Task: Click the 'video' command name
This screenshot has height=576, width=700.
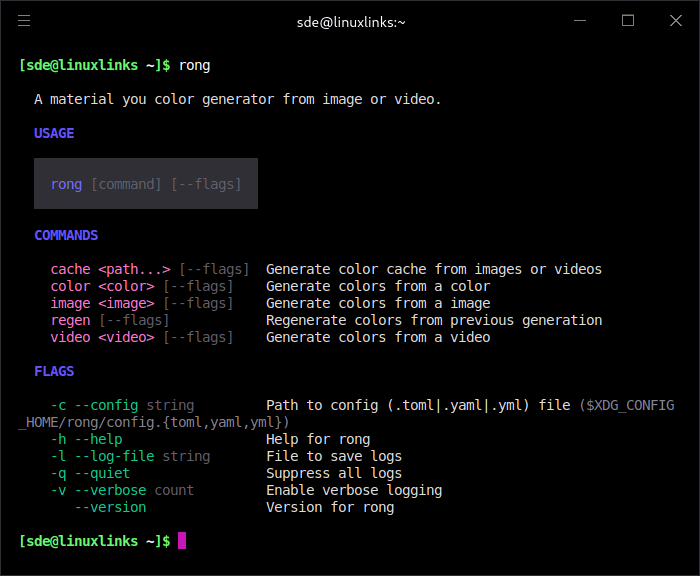Action: [70, 337]
